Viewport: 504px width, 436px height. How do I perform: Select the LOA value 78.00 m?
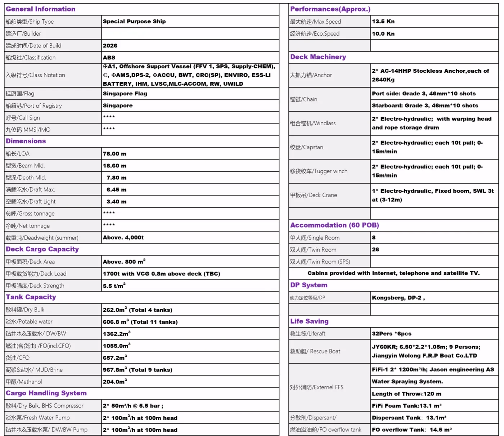click(x=114, y=154)
